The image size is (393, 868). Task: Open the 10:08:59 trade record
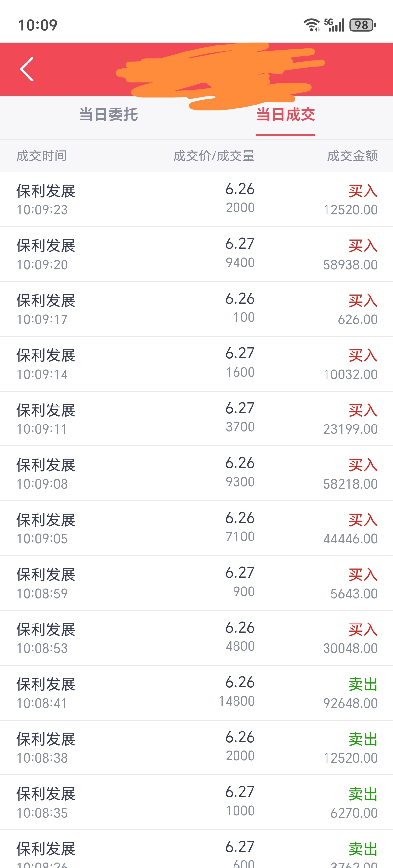196,583
